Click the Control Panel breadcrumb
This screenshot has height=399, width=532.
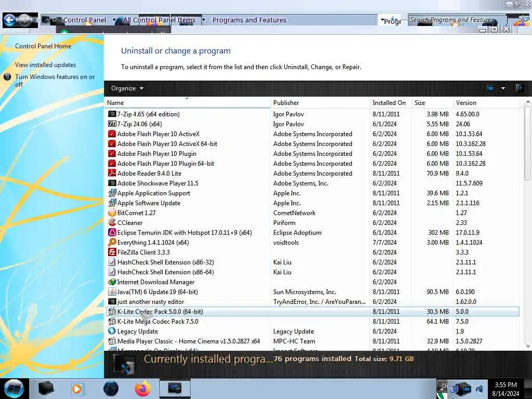(x=85, y=20)
